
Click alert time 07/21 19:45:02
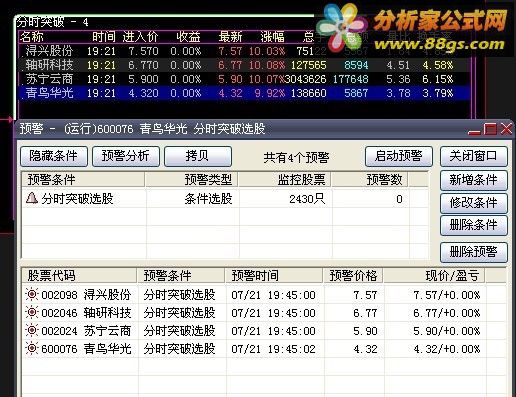click(x=273, y=349)
